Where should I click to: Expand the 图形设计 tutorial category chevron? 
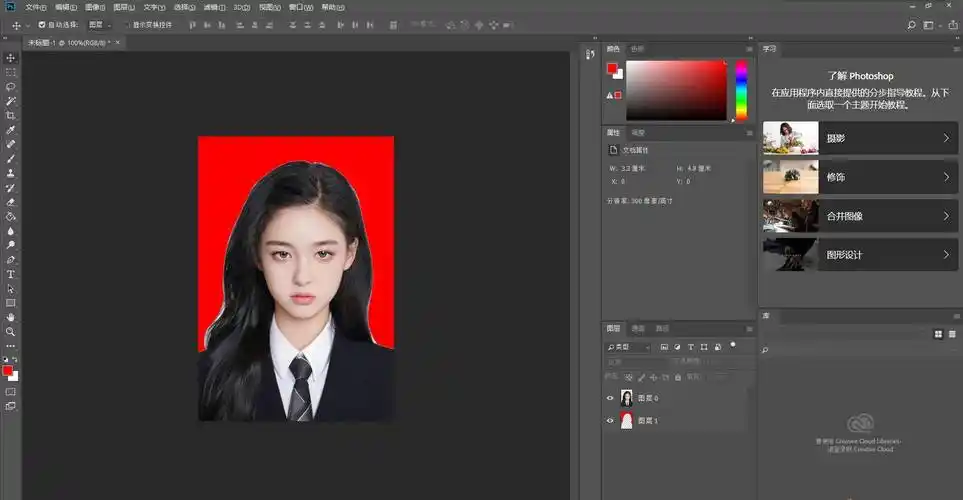tap(946, 254)
